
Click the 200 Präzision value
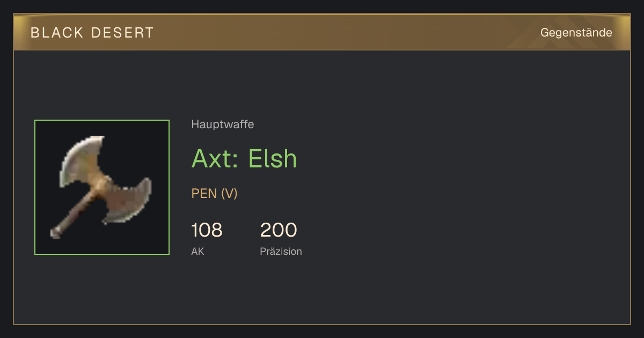click(279, 230)
